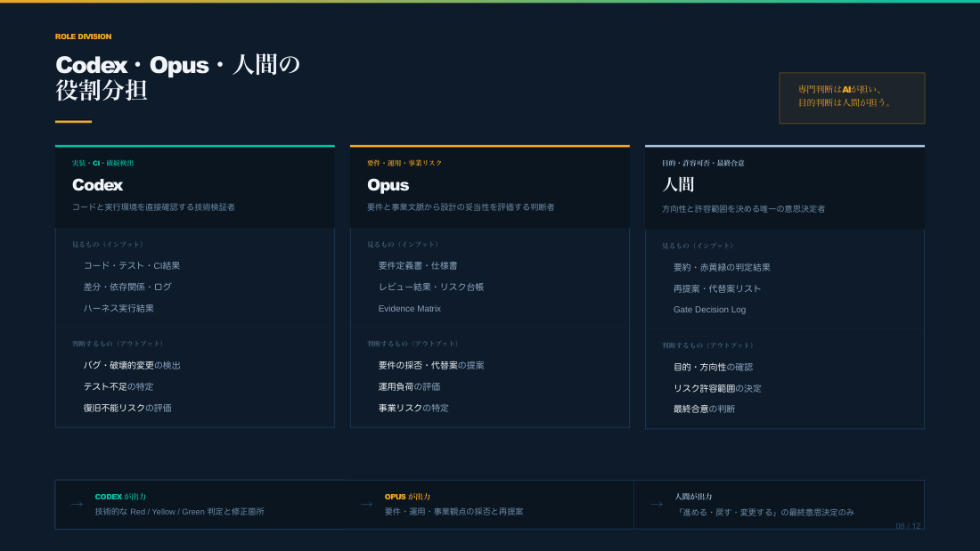The image size is (980, 551).
Task: Click the 'Opus' card heading
Action: click(x=388, y=185)
